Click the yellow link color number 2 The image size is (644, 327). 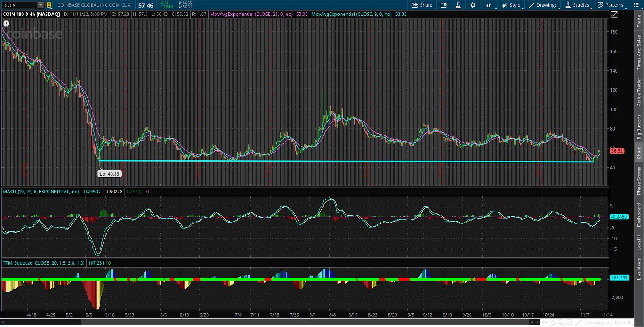click(x=49, y=5)
